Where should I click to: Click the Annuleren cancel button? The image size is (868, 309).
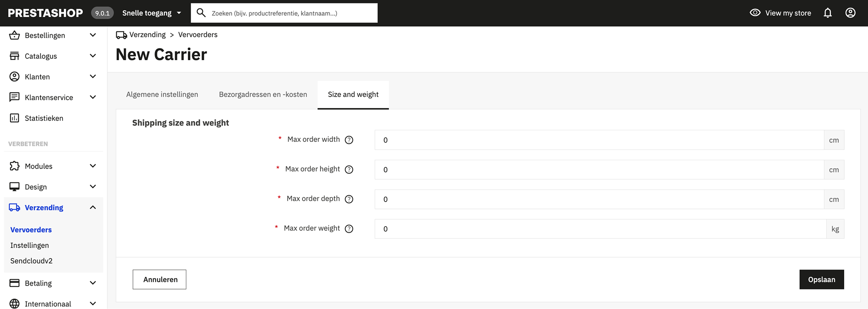click(159, 279)
